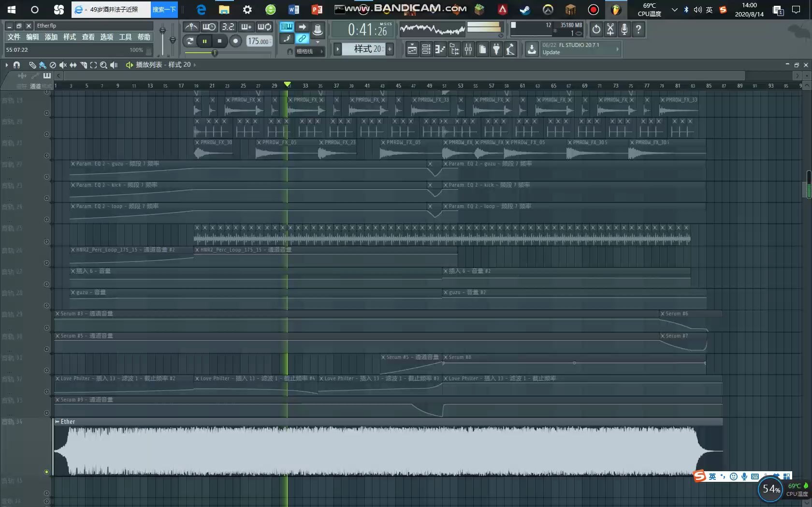Expand Windows system tray hidden icons chevron

click(x=674, y=10)
